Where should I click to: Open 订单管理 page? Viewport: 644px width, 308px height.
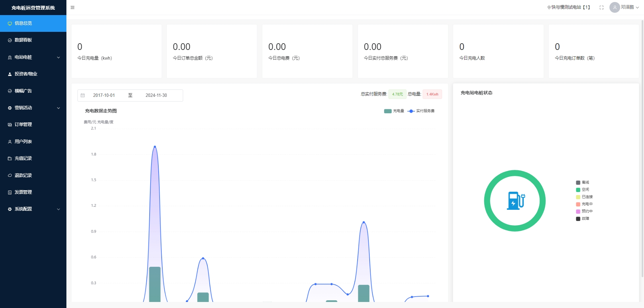tap(33, 125)
